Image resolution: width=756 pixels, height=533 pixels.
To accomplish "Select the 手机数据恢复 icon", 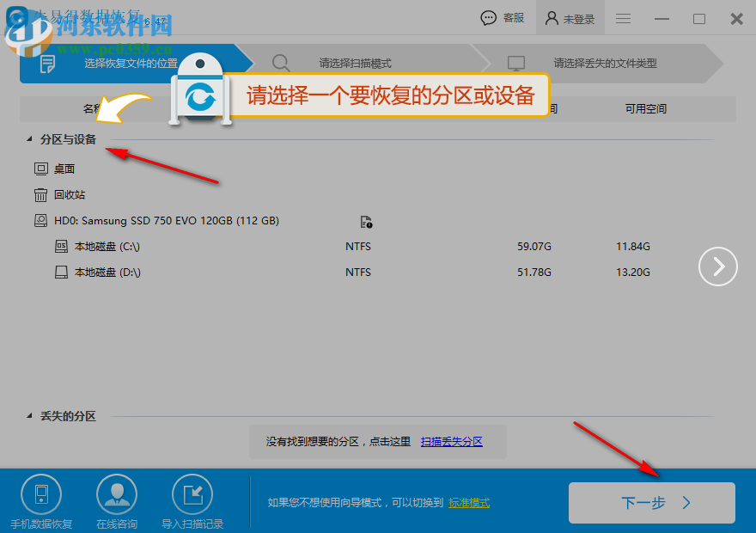I will click(40, 494).
